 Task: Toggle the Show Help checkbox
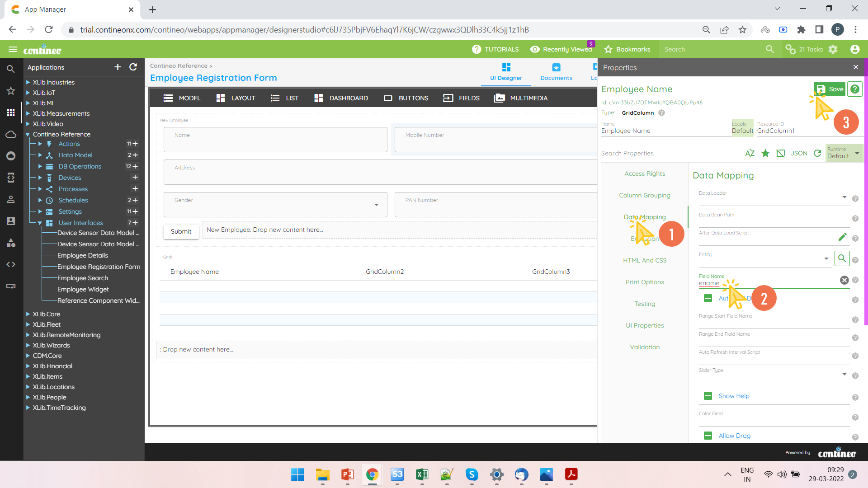click(708, 396)
